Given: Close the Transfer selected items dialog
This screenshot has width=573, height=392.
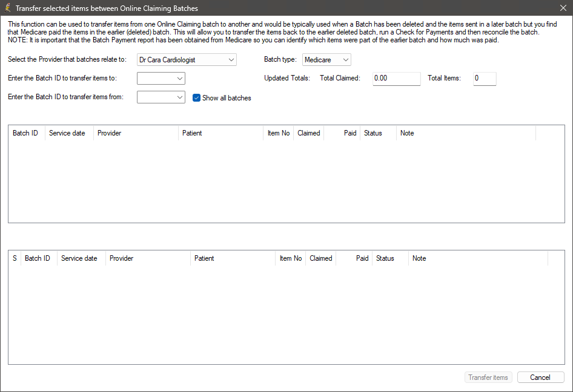Looking at the screenshot, I should pos(563,8).
